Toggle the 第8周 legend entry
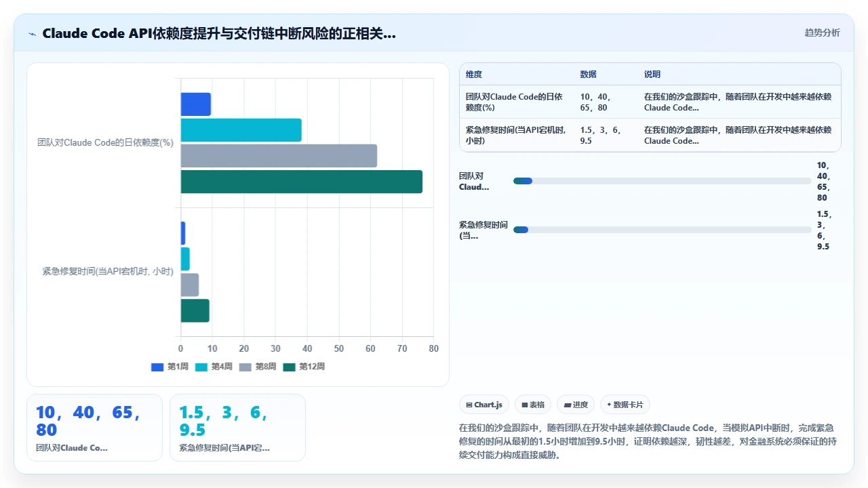The height and width of the screenshot is (488, 868). pyautogui.click(x=258, y=367)
